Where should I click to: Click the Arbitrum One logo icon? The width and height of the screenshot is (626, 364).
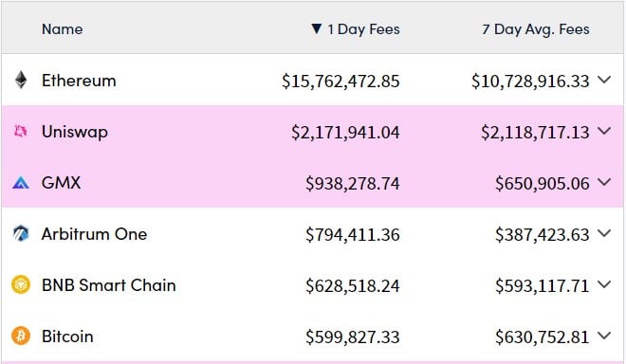click(x=21, y=233)
